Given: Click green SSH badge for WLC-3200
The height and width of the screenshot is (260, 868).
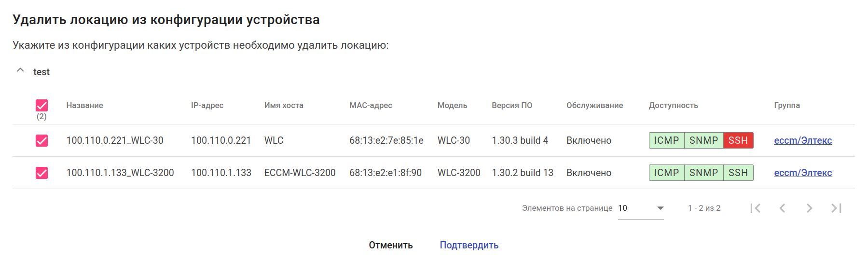Looking at the screenshot, I should [738, 173].
